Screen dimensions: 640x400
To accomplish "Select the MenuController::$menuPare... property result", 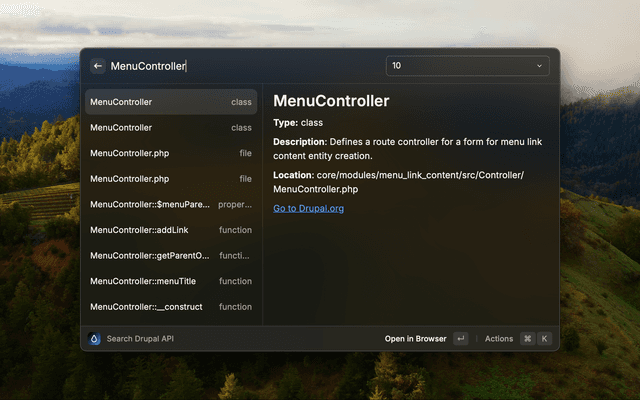I will [x=171, y=204].
